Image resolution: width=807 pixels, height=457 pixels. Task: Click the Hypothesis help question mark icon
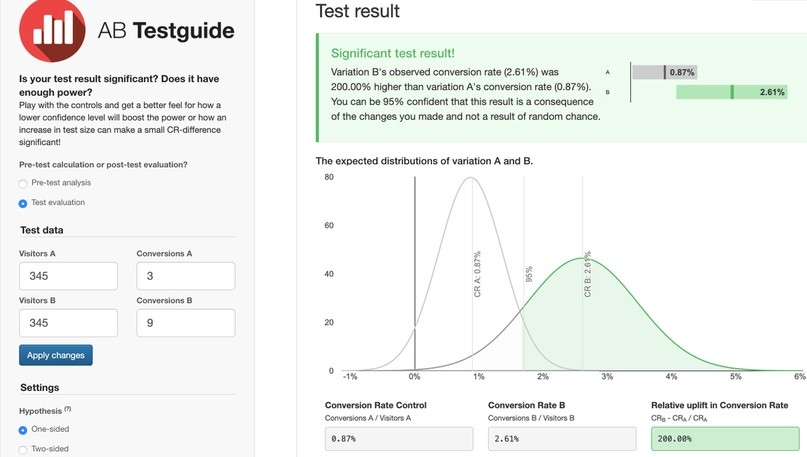(68, 410)
